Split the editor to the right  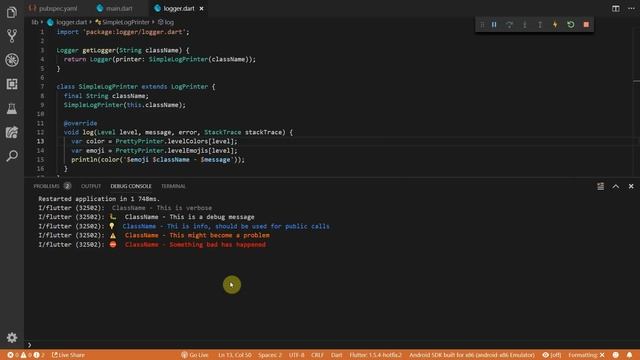coord(616,8)
